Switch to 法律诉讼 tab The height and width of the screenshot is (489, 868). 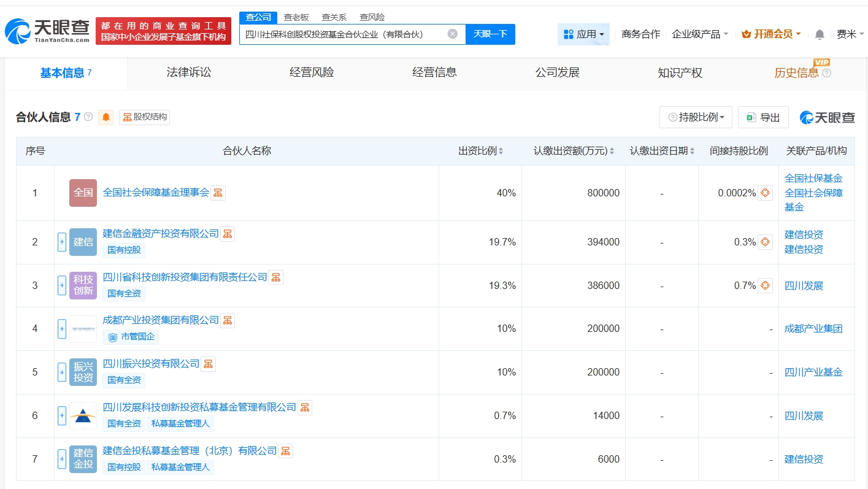[x=188, y=72]
